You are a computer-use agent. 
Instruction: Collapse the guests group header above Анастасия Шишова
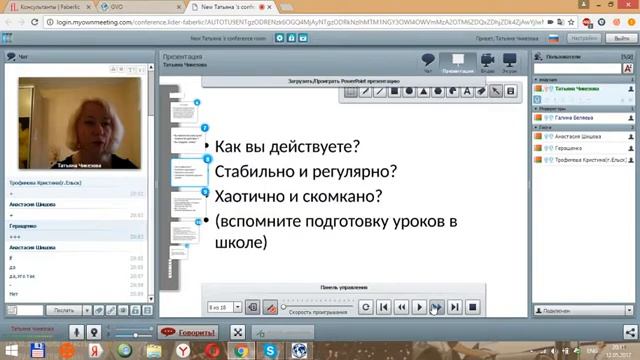584,127
